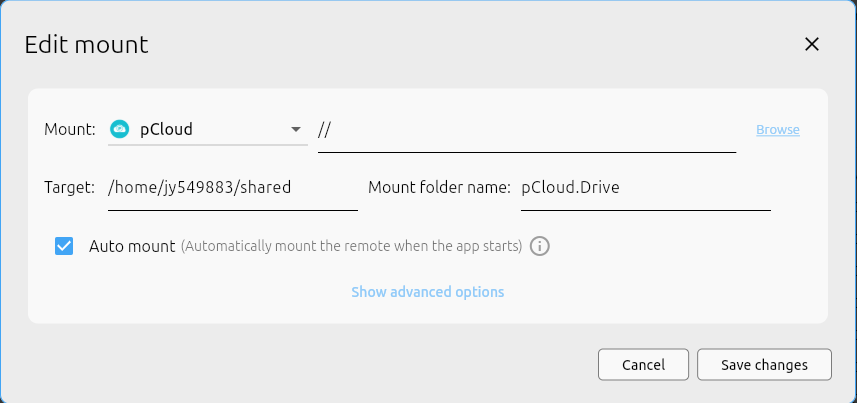Click the pCloud cloud icon
This screenshot has height=403, width=857.
coord(119,129)
